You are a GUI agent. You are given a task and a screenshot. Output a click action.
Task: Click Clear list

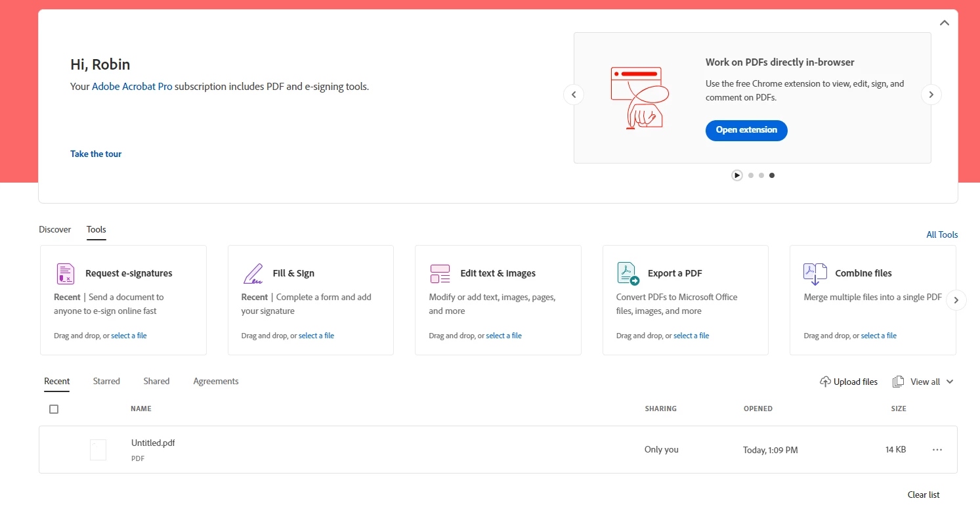point(924,495)
